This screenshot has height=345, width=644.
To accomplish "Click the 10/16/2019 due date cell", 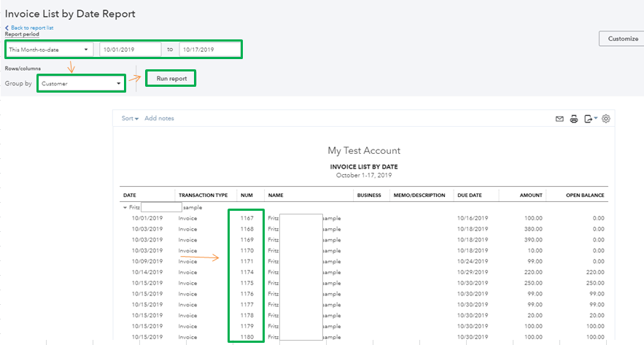I will 473,219.
